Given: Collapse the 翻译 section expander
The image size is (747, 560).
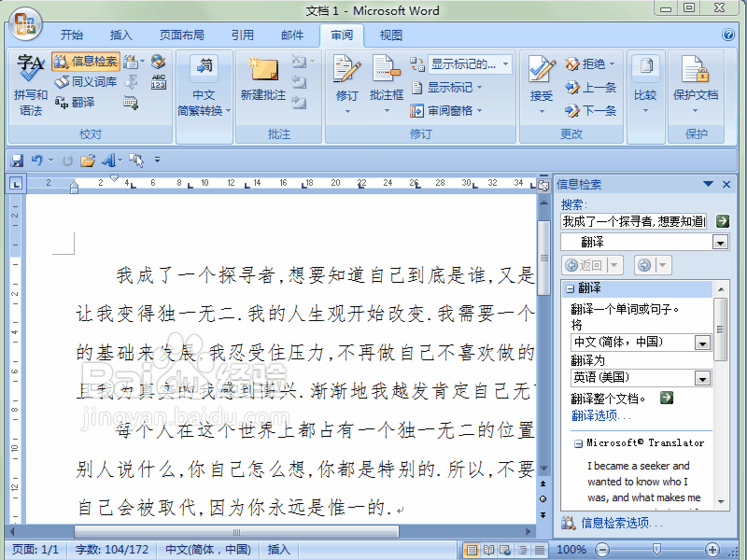Looking at the screenshot, I should click(571, 289).
